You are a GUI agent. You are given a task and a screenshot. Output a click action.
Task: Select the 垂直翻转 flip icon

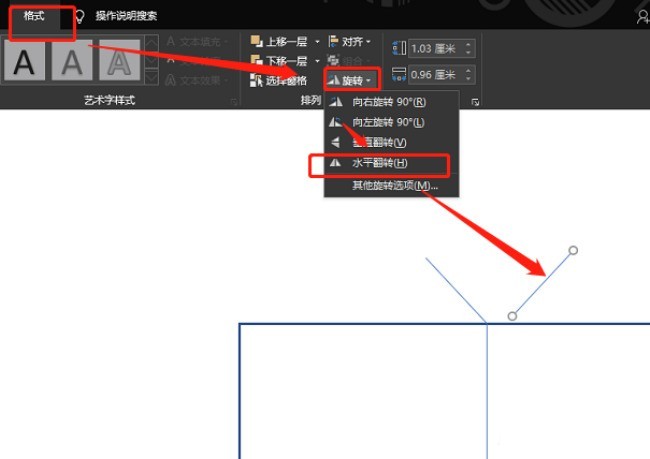[x=335, y=143]
